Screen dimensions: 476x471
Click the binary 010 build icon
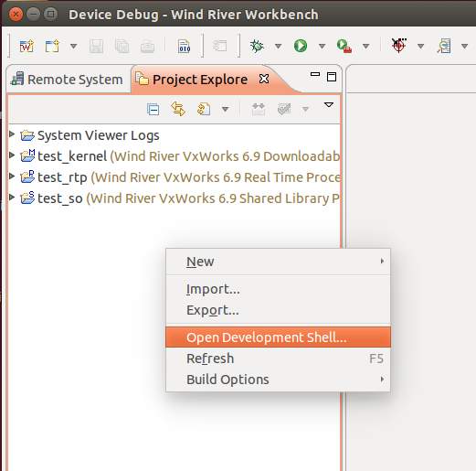click(185, 46)
